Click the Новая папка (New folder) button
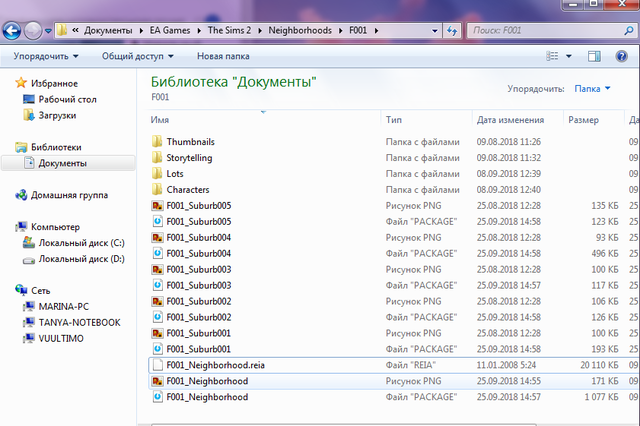This screenshot has width=640, height=426. (223, 57)
